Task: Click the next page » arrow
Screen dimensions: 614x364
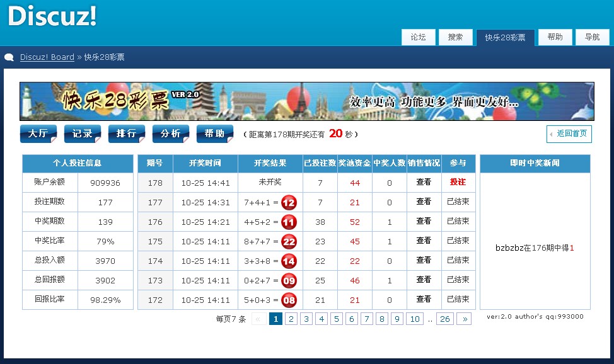Action: tap(465, 319)
